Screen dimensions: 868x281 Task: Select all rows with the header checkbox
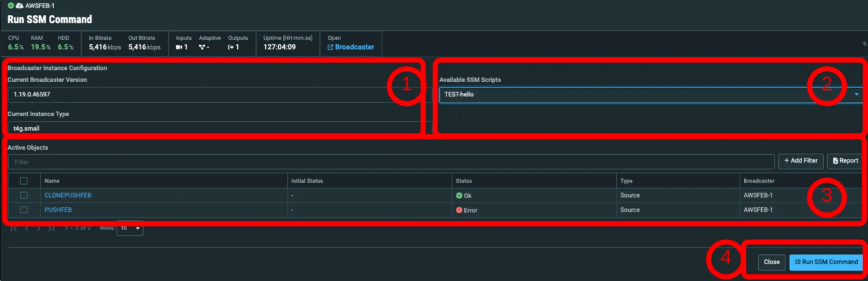click(x=24, y=181)
